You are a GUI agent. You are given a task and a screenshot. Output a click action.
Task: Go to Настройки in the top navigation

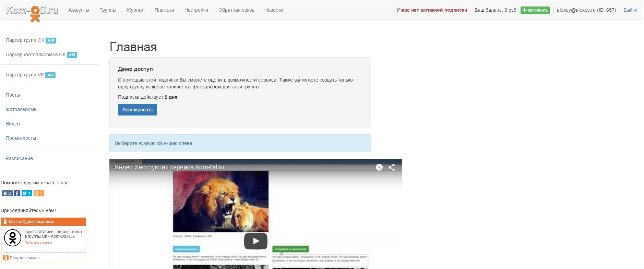[x=196, y=10]
